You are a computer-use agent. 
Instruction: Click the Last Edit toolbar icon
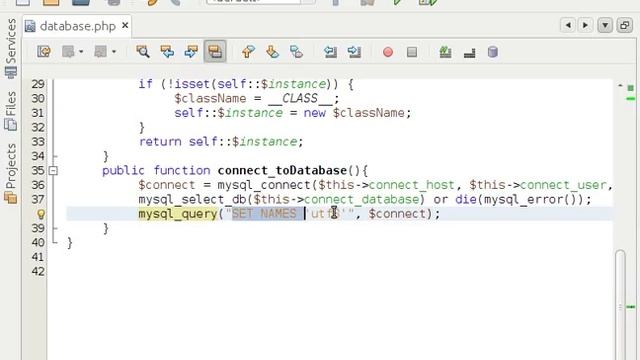pos(44,52)
